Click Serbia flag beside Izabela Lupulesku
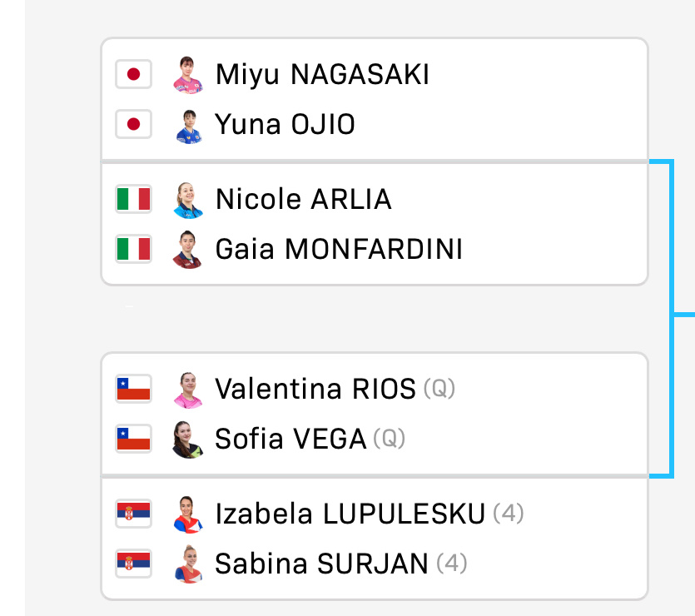 click(133, 514)
